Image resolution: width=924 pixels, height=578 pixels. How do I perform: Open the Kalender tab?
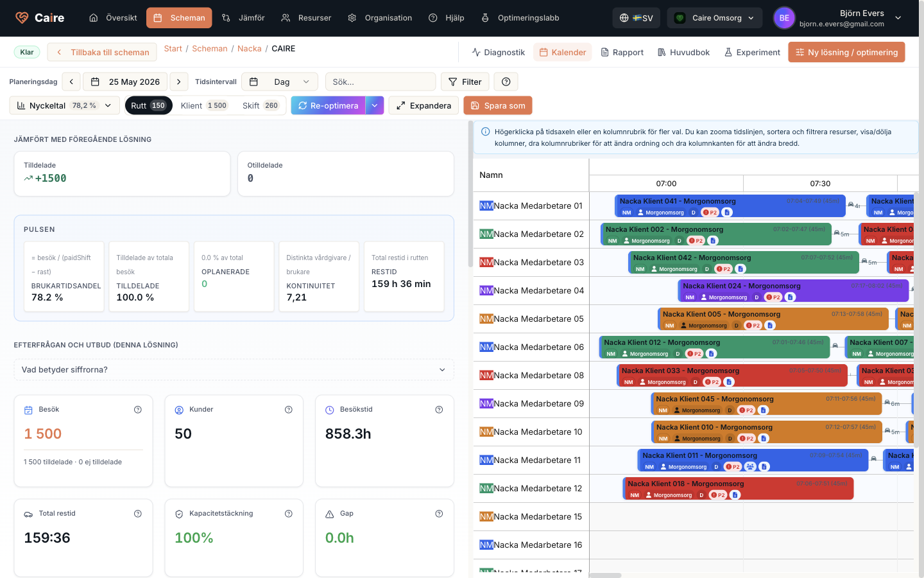pyautogui.click(x=562, y=52)
